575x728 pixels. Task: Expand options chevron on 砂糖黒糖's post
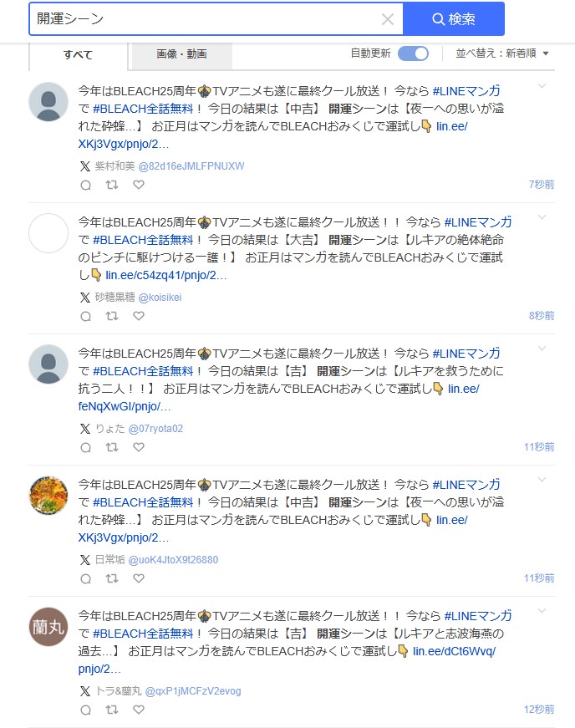point(542,217)
